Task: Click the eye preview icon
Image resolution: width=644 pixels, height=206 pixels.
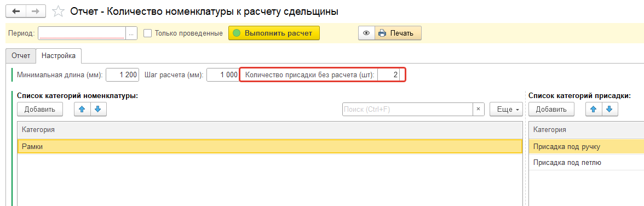Action: [x=366, y=33]
